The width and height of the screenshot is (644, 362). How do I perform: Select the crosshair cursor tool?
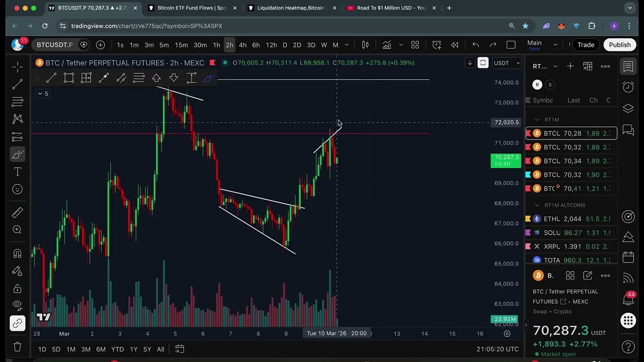18,66
